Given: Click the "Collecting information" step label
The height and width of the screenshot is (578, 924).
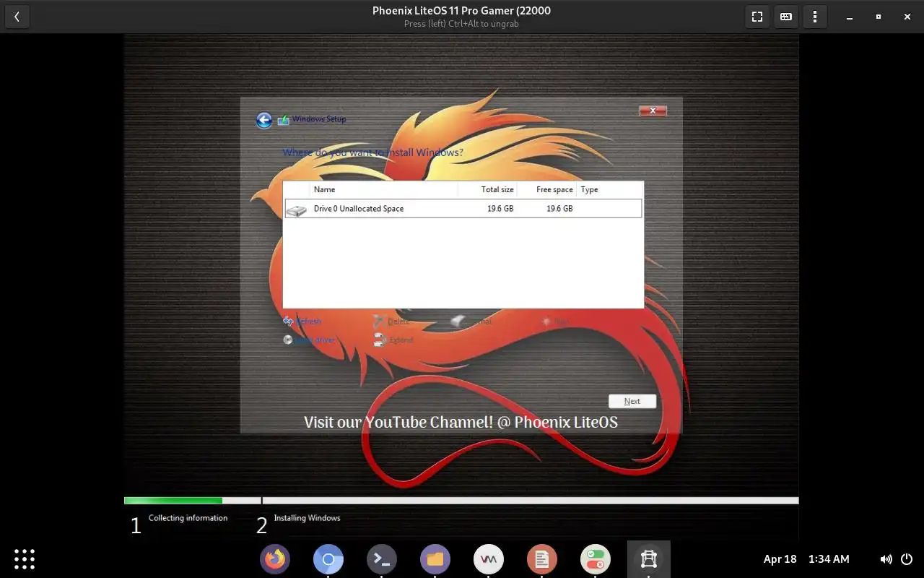Looking at the screenshot, I should 188,518.
